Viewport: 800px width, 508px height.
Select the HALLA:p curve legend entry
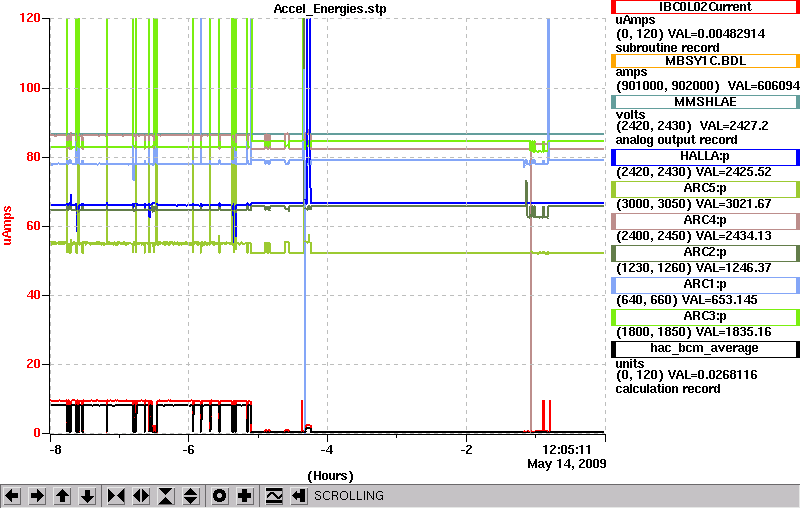click(705, 157)
